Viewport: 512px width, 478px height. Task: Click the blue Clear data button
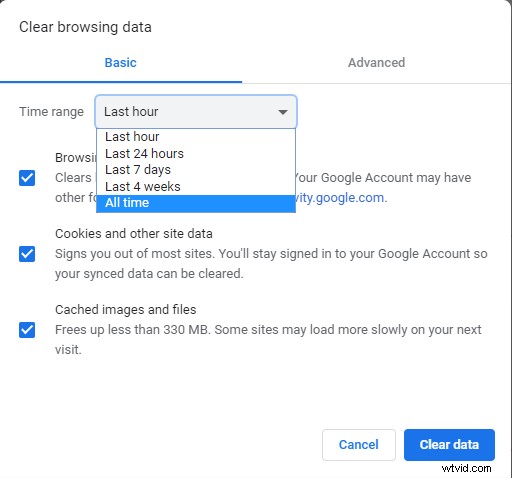449,445
